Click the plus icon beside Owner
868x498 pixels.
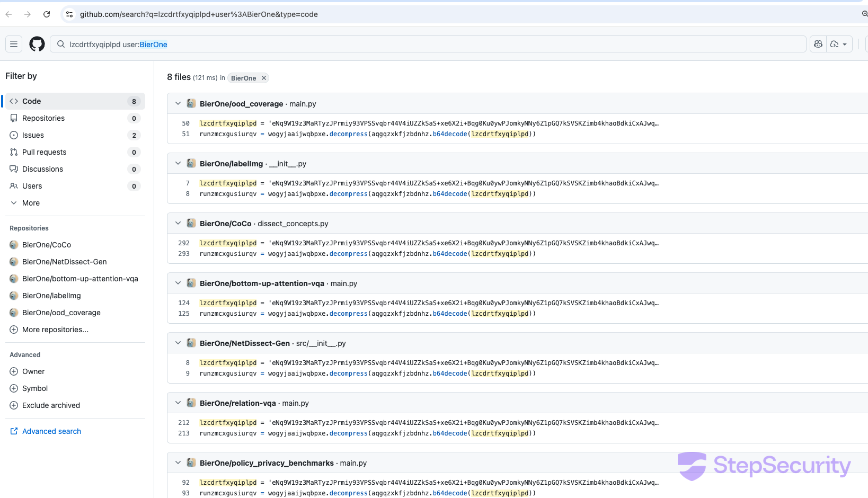[x=14, y=371]
